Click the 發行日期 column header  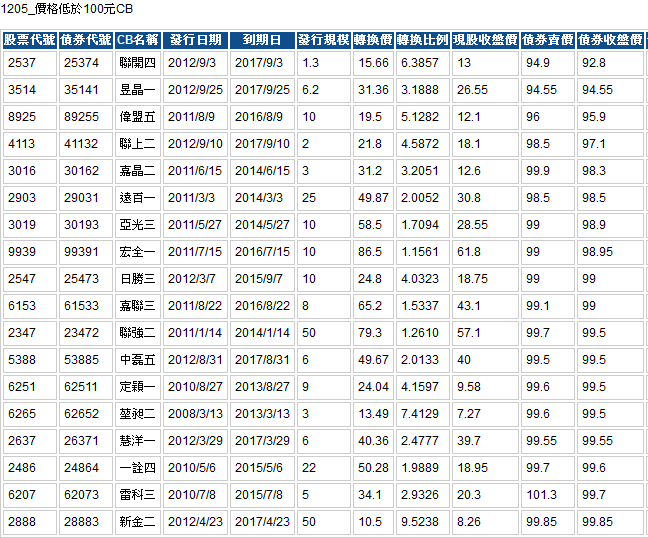195,40
